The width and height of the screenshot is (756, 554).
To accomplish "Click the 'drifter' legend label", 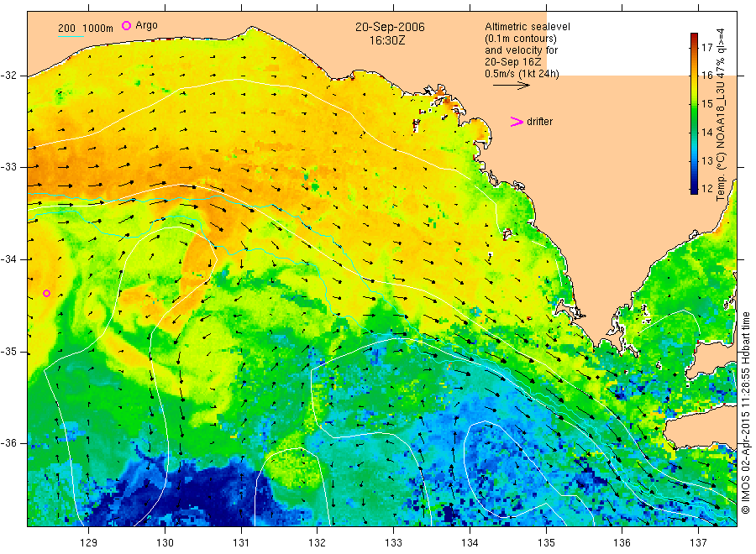I will click(539, 122).
